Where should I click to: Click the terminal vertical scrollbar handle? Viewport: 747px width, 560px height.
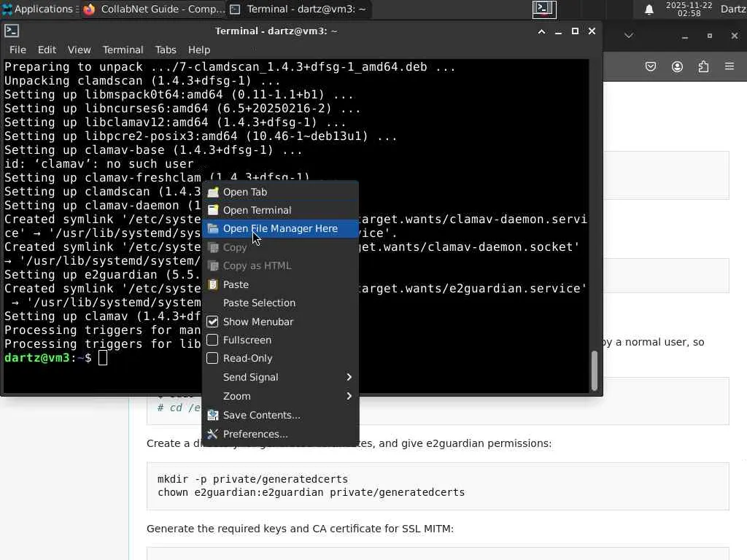coord(594,371)
